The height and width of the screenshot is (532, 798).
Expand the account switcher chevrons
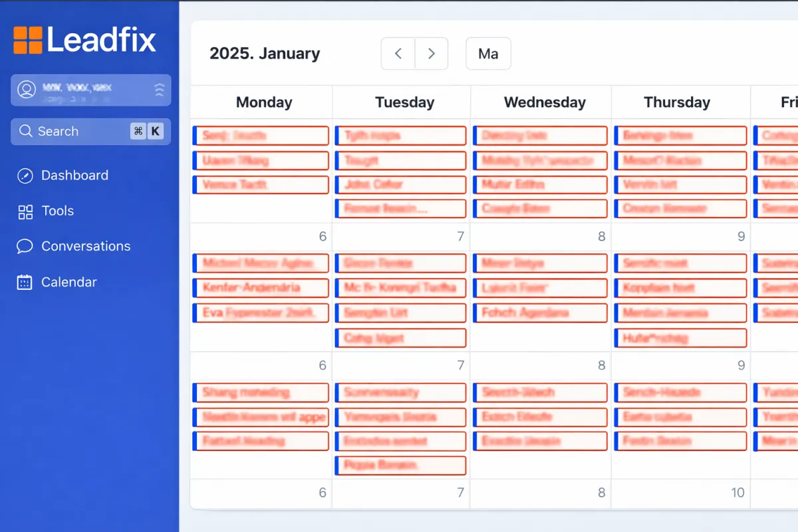(x=159, y=90)
